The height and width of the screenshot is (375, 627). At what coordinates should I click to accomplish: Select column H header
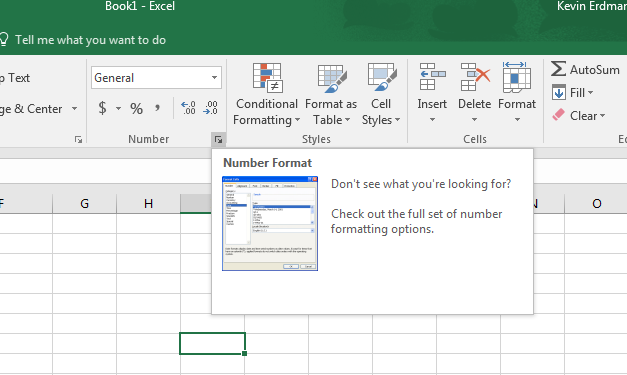(148, 204)
